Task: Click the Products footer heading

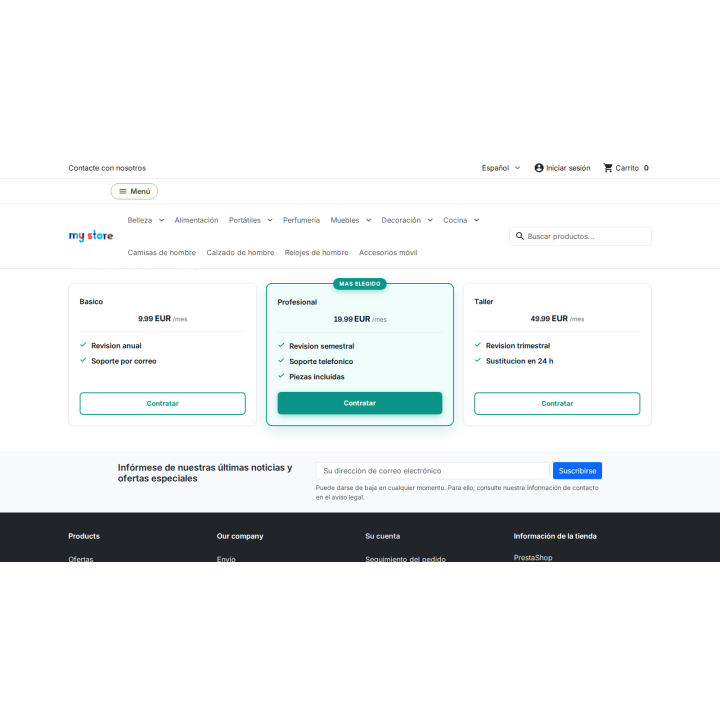Action: 84,536
